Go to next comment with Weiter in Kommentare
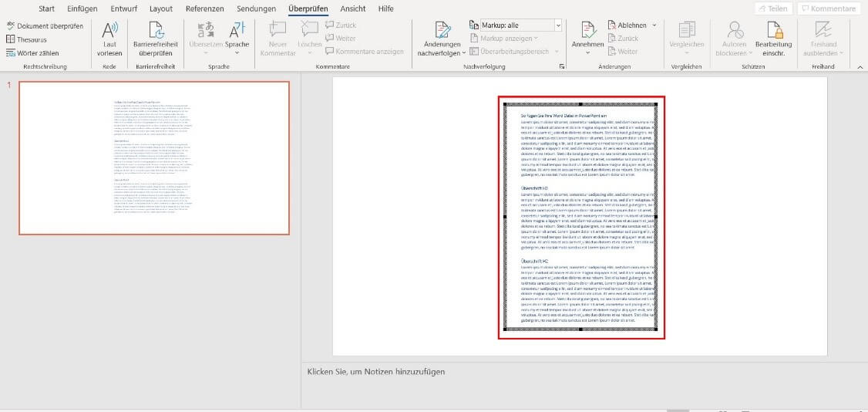868x412 pixels. tap(341, 39)
